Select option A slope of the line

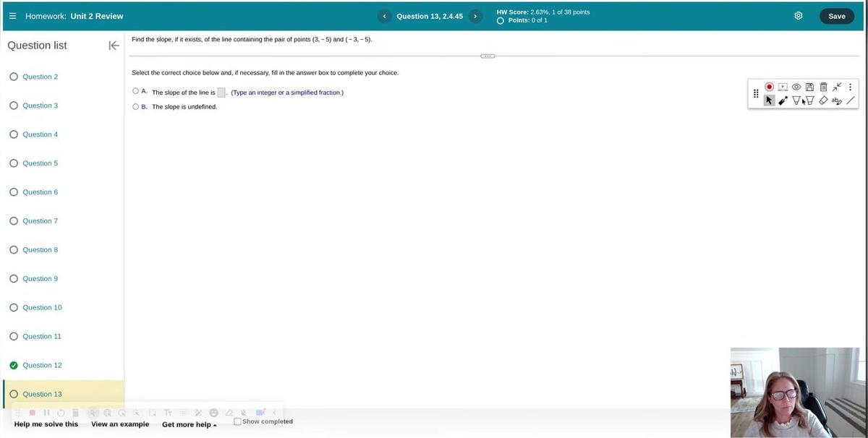136,92
